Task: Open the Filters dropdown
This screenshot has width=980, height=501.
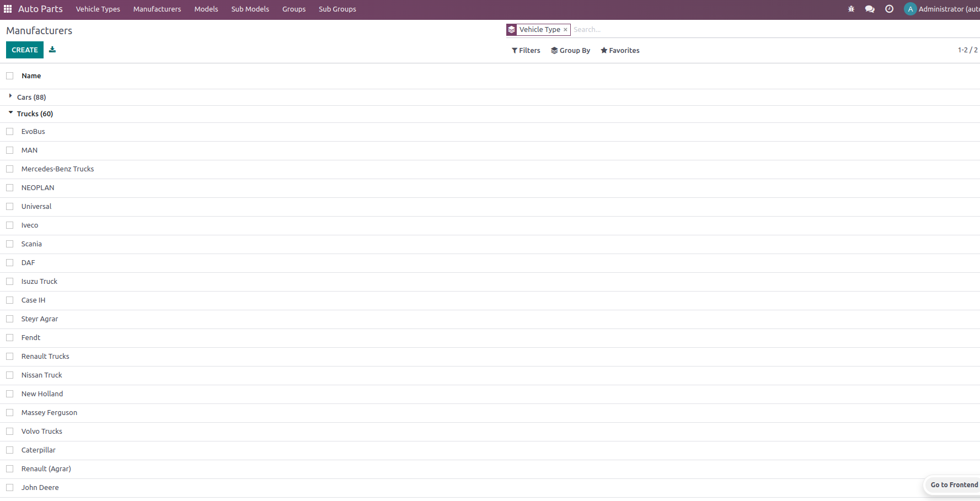Action: [x=526, y=51]
